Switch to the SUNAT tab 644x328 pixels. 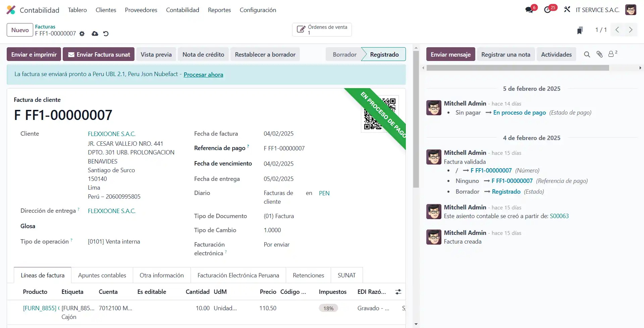(346, 275)
